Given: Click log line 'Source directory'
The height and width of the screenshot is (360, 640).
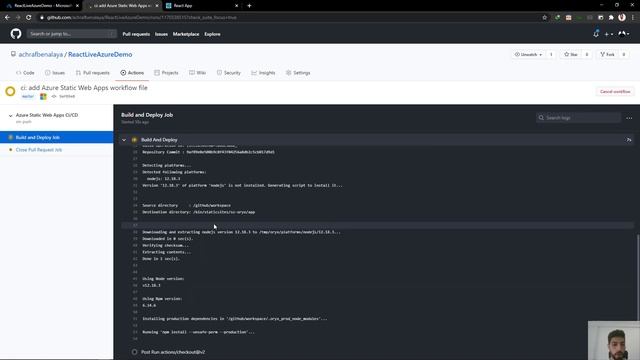Looking at the screenshot, I should [x=160, y=205].
